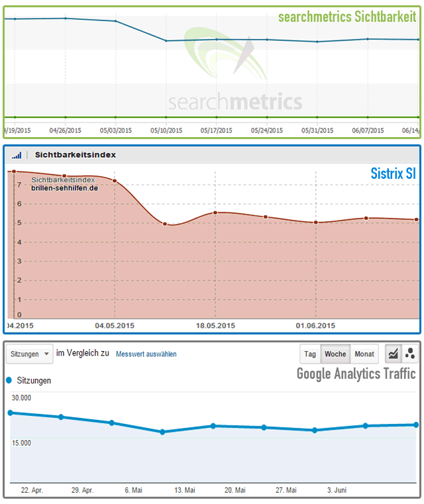The height and width of the screenshot is (504, 424).
Task: Click the 05/10/2015 axis label
Action: click(166, 130)
